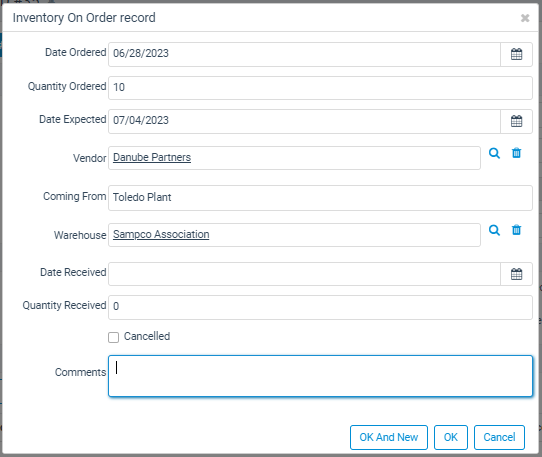Screen dimensions: 542x457
Task: Open calendar picker for Date Received
Action: pos(516,274)
